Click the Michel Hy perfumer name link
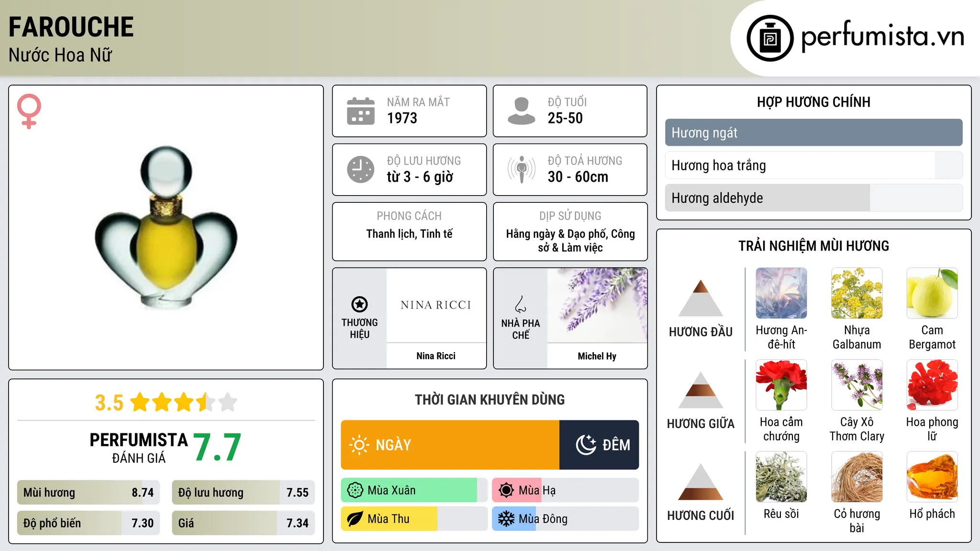Viewport: 980px width, 551px height. point(597,356)
